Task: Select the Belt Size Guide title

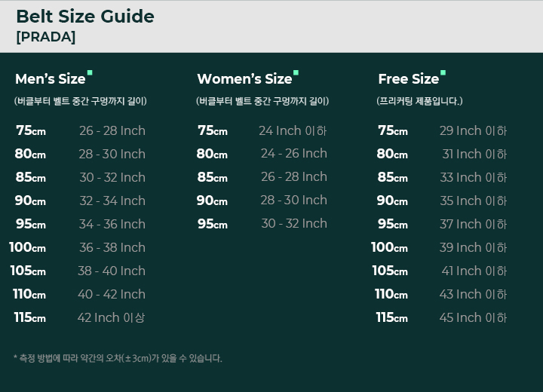Action: tap(85, 17)
